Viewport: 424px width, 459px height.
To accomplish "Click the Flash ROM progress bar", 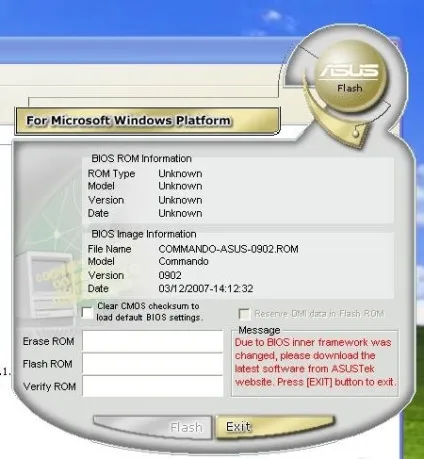I will [153, 364].
